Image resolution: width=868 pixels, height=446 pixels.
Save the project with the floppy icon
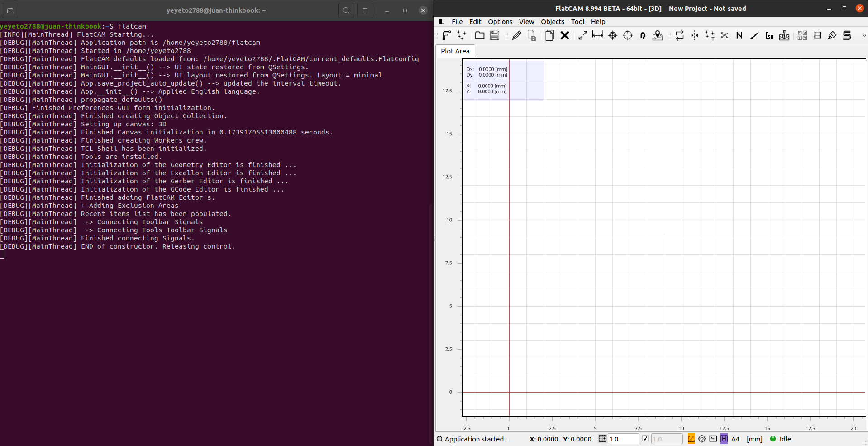[495, 35]
